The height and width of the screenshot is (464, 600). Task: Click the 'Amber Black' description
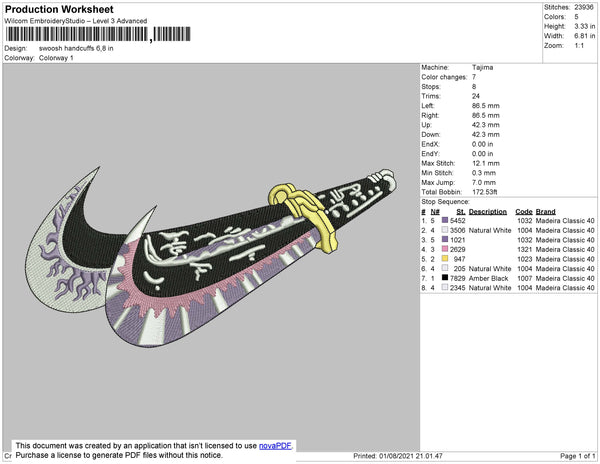(x=488, y=278)
